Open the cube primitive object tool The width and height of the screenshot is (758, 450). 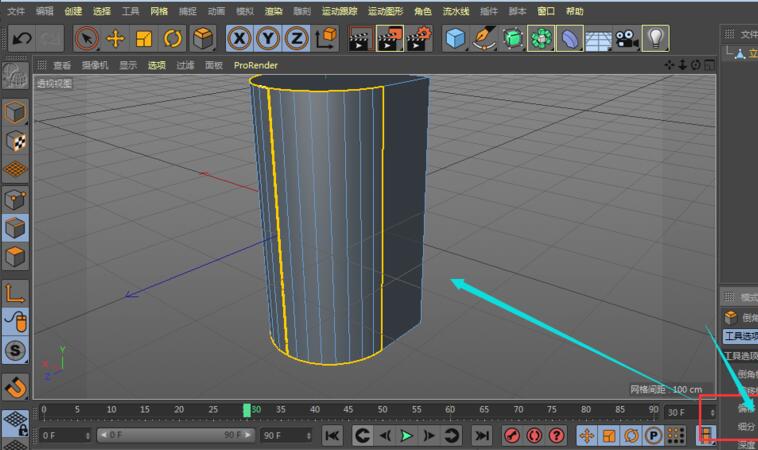[x=456, y=39]
